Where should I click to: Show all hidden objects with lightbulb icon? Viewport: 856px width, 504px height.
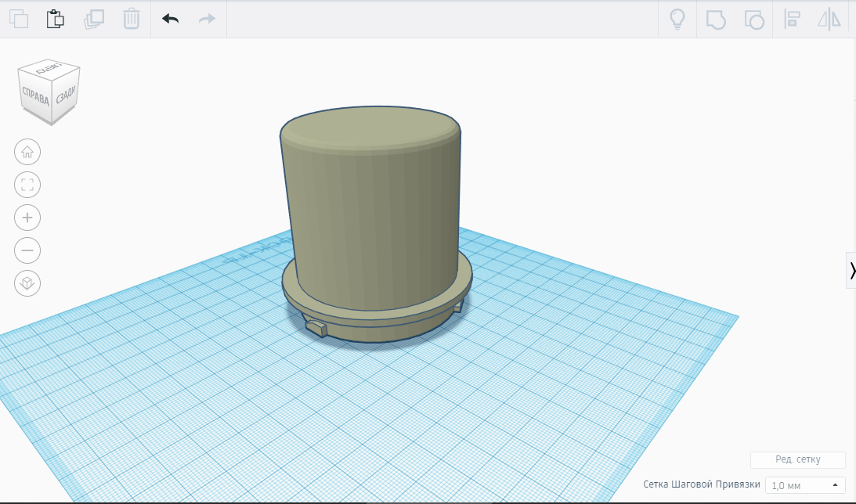click(677, 20)
